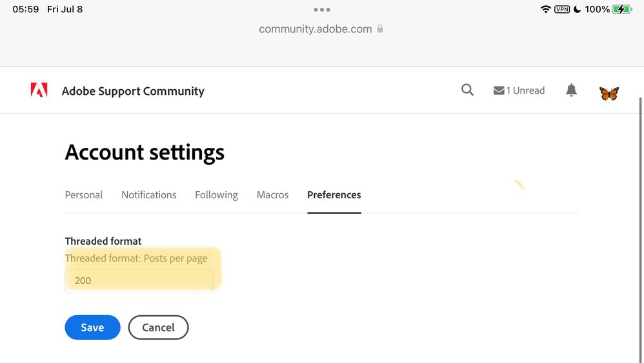
Task: Click the Adobe logo icon
Action: pyautogui.click(x=39, y=90)
